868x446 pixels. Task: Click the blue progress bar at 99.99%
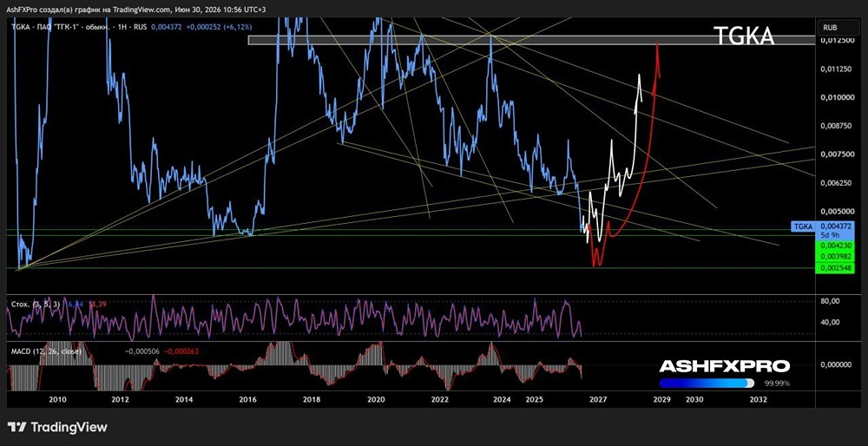coord(707,383)
